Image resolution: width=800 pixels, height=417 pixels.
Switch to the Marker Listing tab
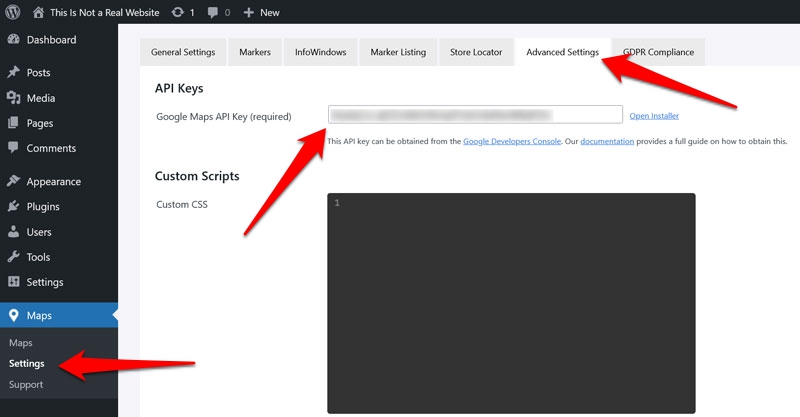(x=398, y=52)
